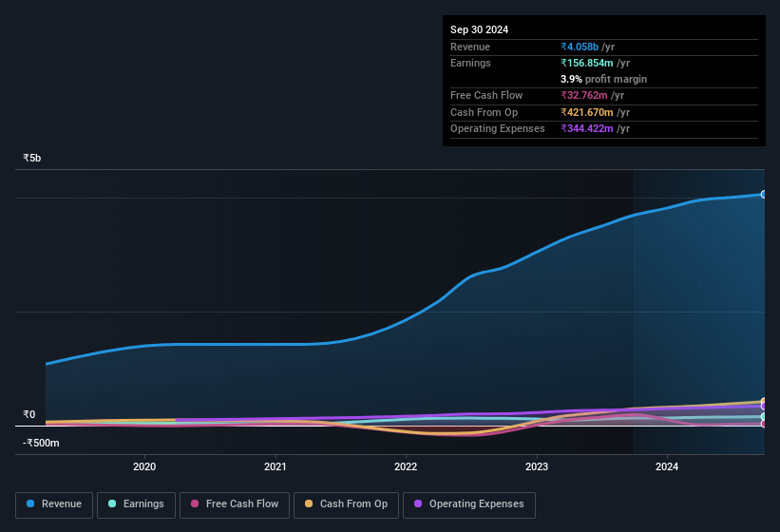Click the 2022 x-axis label
Image resolution: width=780 pixels, height=532 pixels.
[x=406, y=466]
